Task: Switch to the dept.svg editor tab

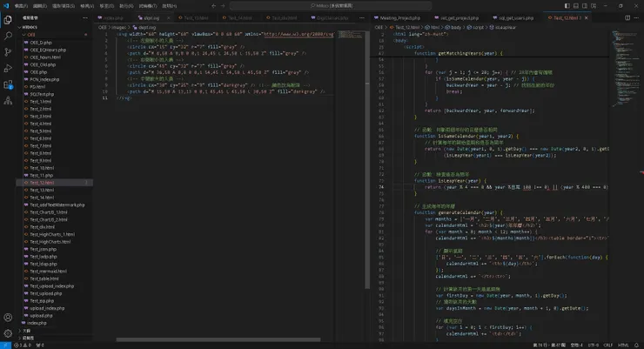Action: (x=150, y=17)
